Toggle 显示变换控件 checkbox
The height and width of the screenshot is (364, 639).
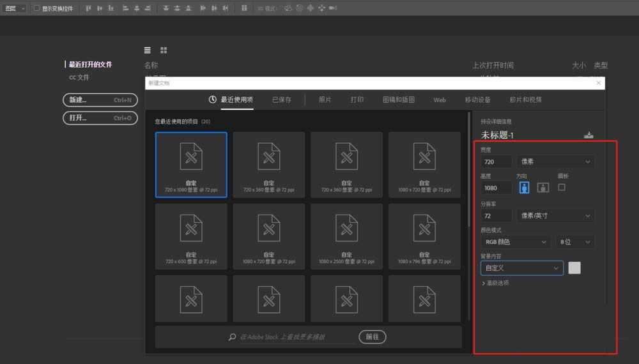click(36, 8)
